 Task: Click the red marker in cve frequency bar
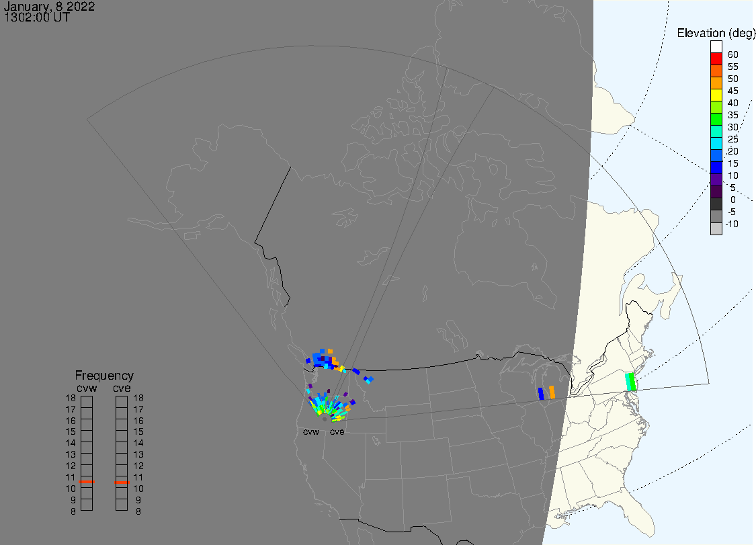[x=122, y=482]
